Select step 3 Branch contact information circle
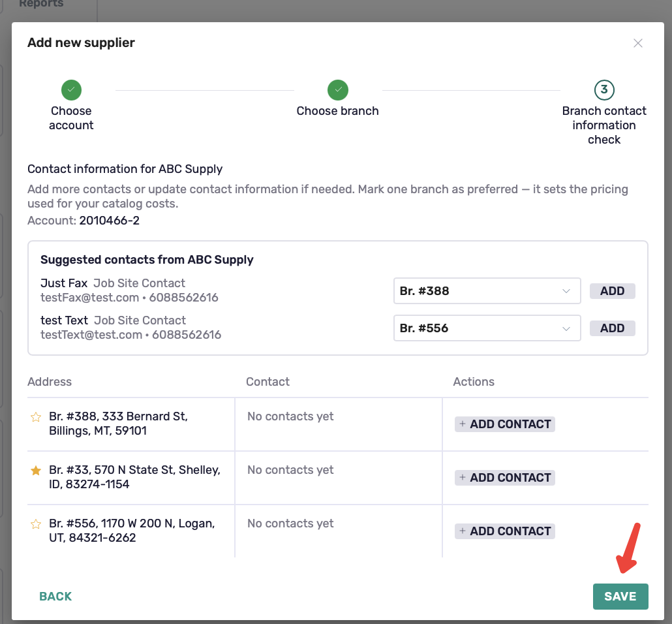Viewport: 672px width, 624px height. pyautogui.click(x=604, y=89)
